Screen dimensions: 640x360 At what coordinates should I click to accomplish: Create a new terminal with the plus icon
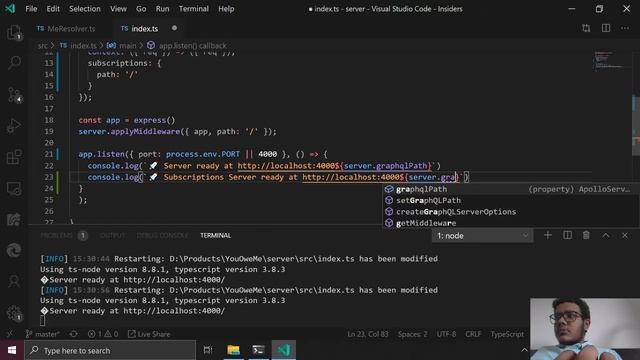pyautogui.click(x=548, y=235)
